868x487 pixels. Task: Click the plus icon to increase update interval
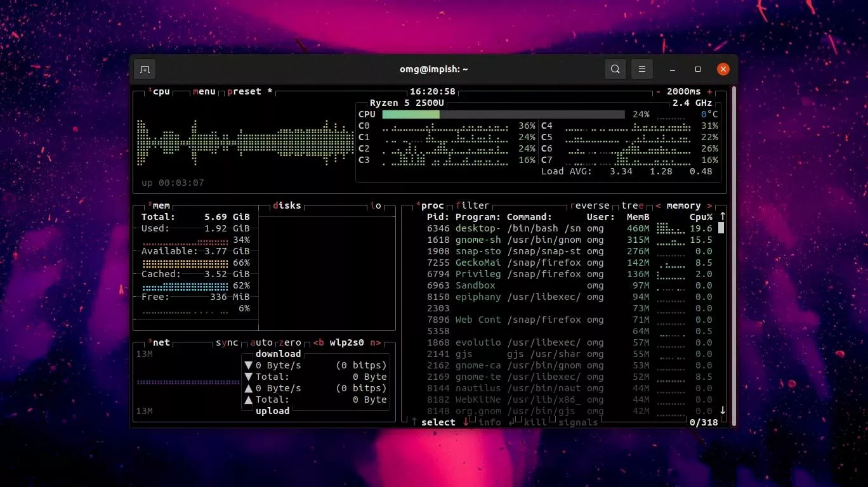[x=711, y=91]
